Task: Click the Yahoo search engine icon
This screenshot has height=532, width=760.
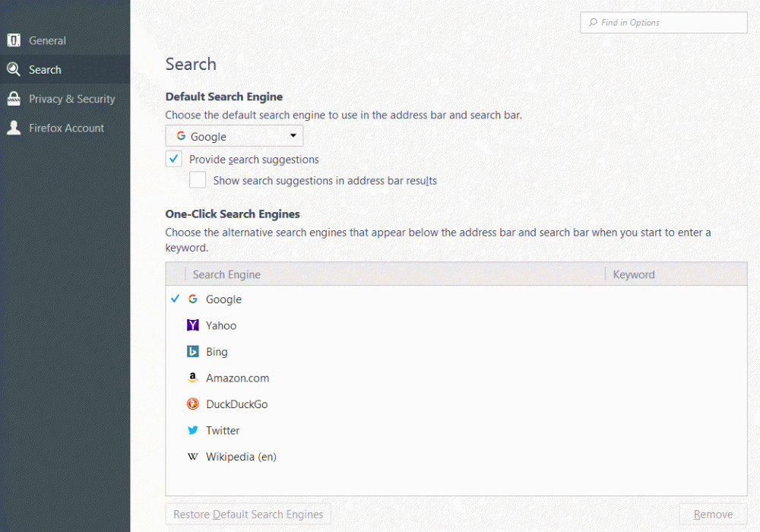Action: pyautogui.click(x=193, y=325)
